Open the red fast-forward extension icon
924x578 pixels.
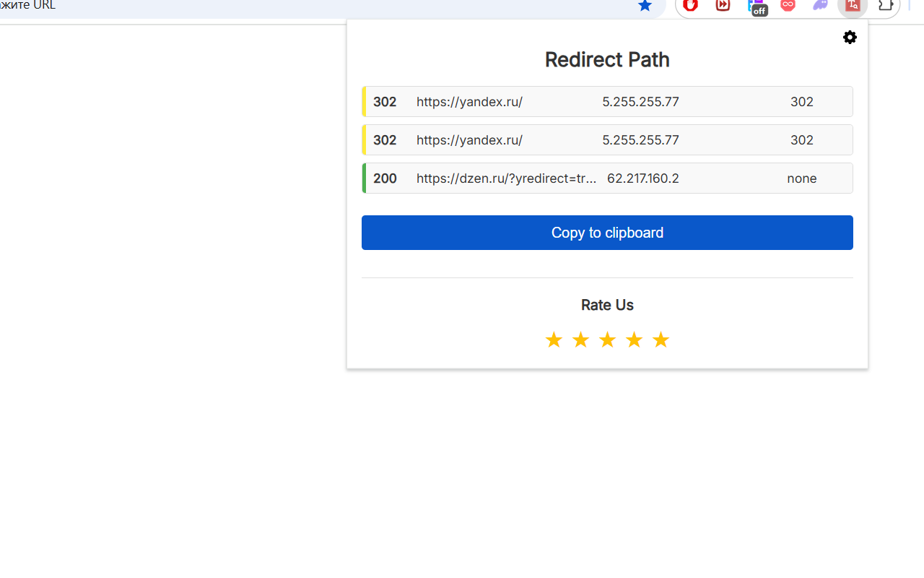coord(723,5)
